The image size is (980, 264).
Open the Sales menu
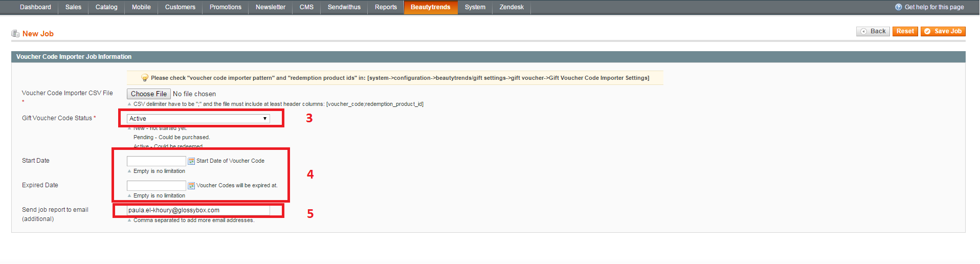[x=73, y=7]
